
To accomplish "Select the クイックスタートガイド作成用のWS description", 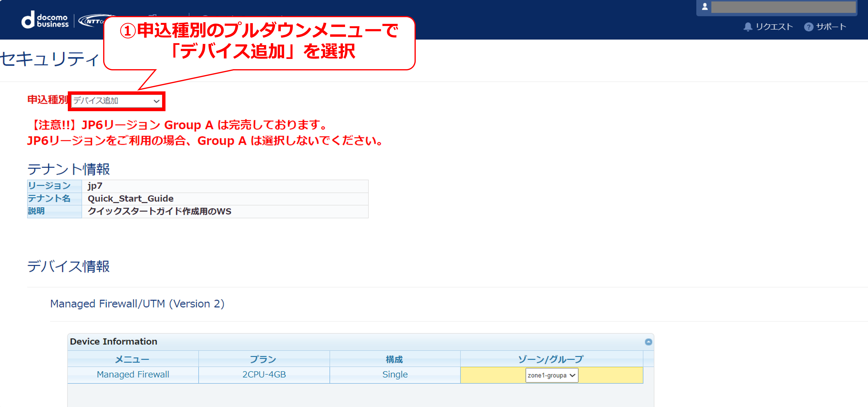I will [159, 211].
